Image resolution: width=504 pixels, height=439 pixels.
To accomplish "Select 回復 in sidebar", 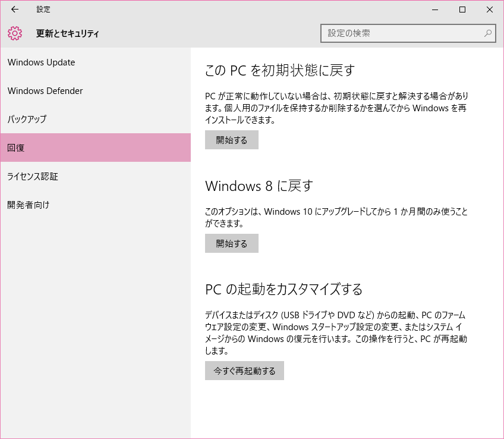I will tap(96, 148).
